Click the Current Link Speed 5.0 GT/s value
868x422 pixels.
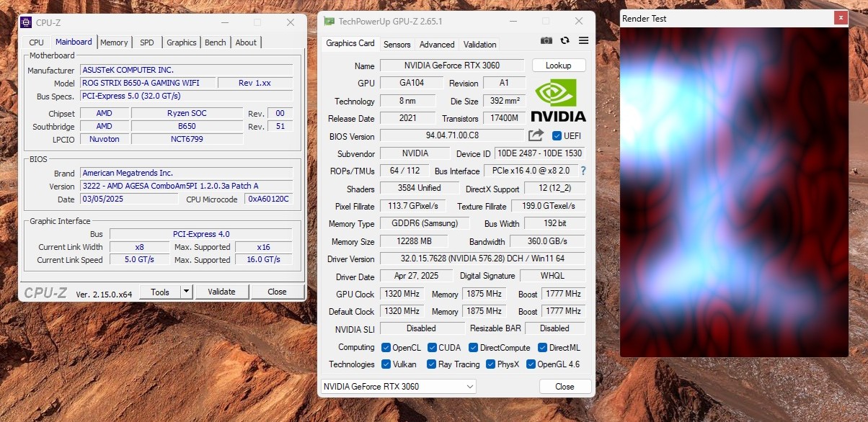pos(140,260)
